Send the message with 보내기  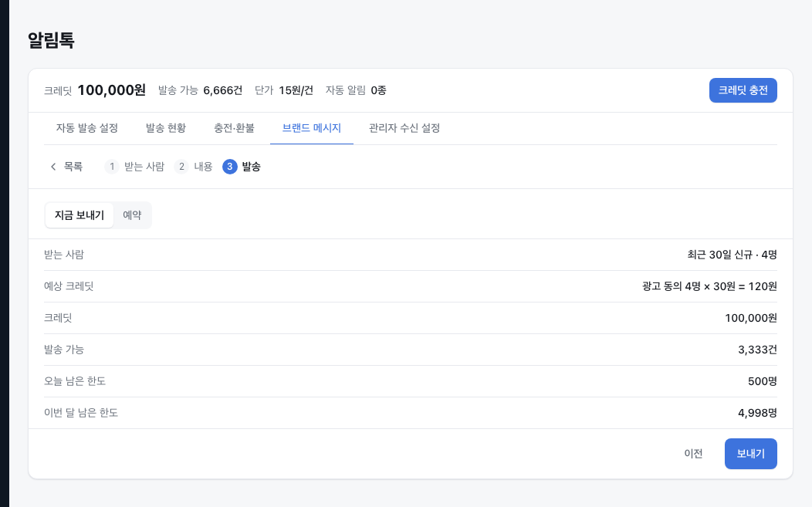point(750,454)
